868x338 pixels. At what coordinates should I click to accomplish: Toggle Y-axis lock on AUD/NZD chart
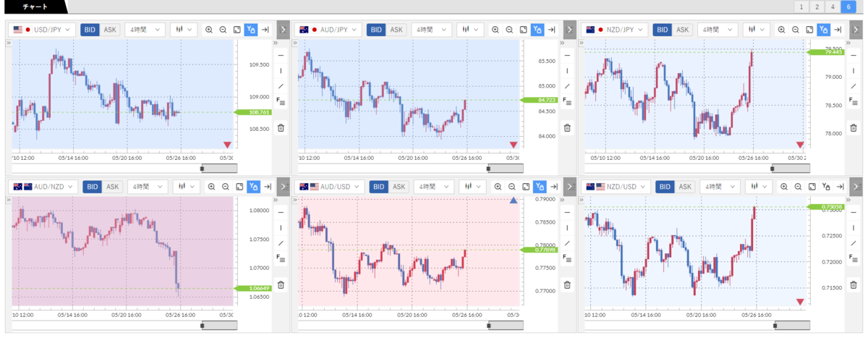253,187
